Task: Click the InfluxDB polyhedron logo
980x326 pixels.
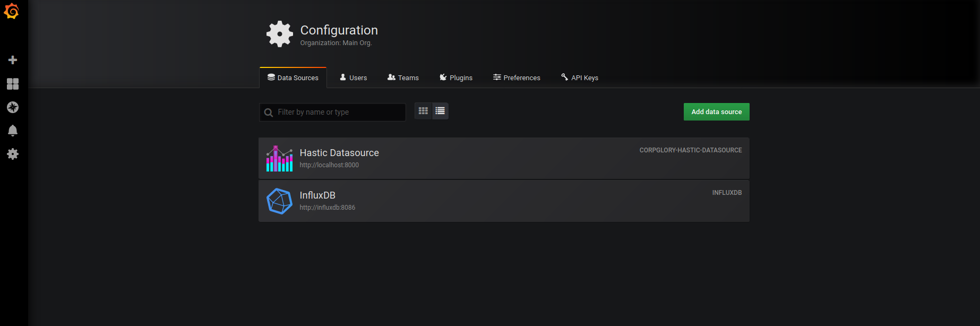Action: click(279, 201)
